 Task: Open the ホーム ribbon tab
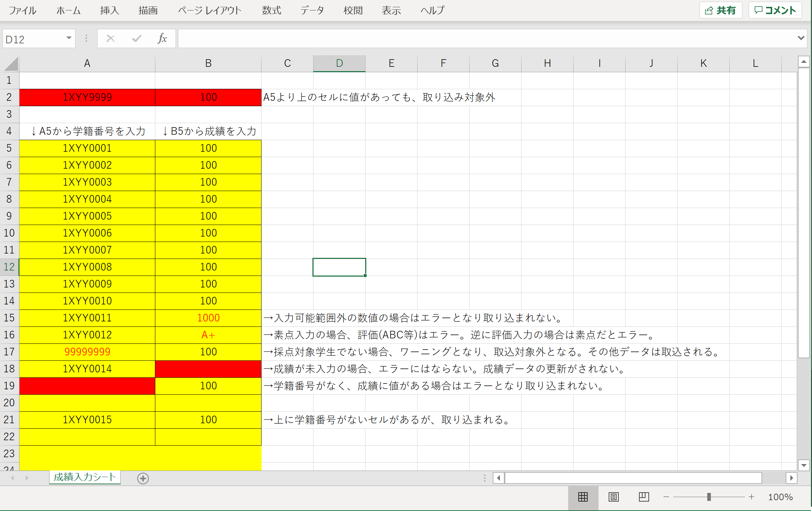(x=68, y=10)
